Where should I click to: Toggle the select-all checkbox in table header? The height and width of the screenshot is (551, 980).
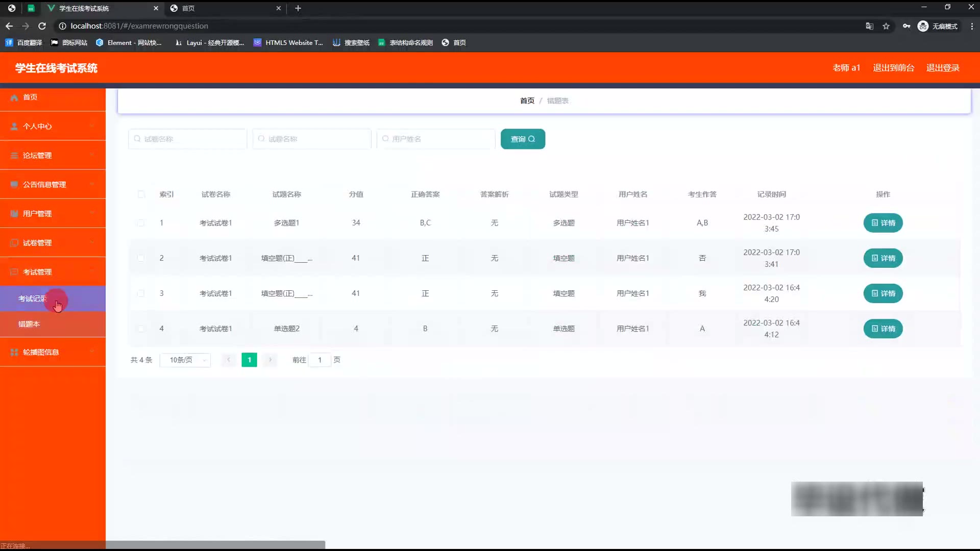[x=141, y=194]
